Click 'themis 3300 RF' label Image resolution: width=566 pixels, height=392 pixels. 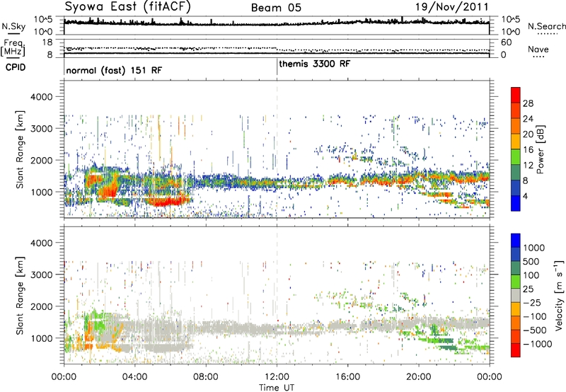coord(314,64)
